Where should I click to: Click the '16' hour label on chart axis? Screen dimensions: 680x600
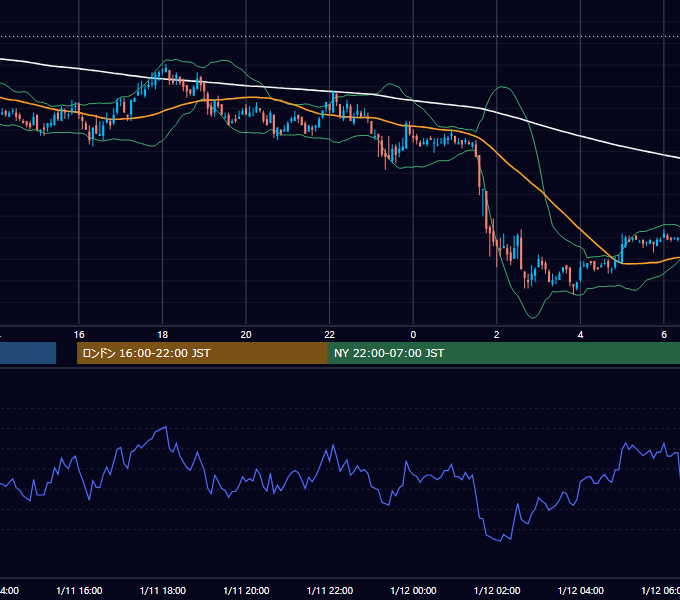[x=79, y=335]
